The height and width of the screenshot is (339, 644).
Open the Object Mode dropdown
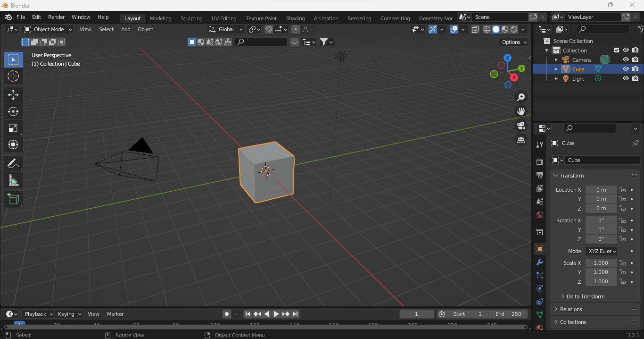click(47, 29)
